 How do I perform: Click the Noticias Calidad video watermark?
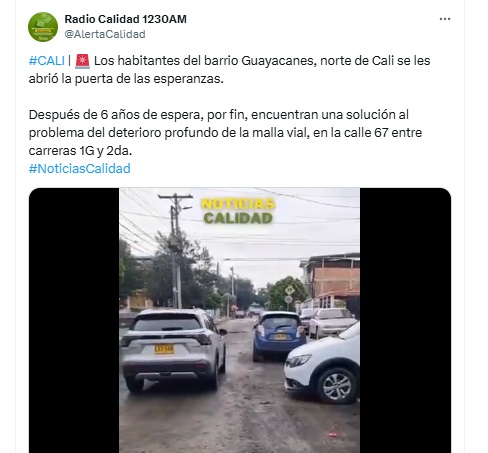pyautogui.click(x=238, y=211)
